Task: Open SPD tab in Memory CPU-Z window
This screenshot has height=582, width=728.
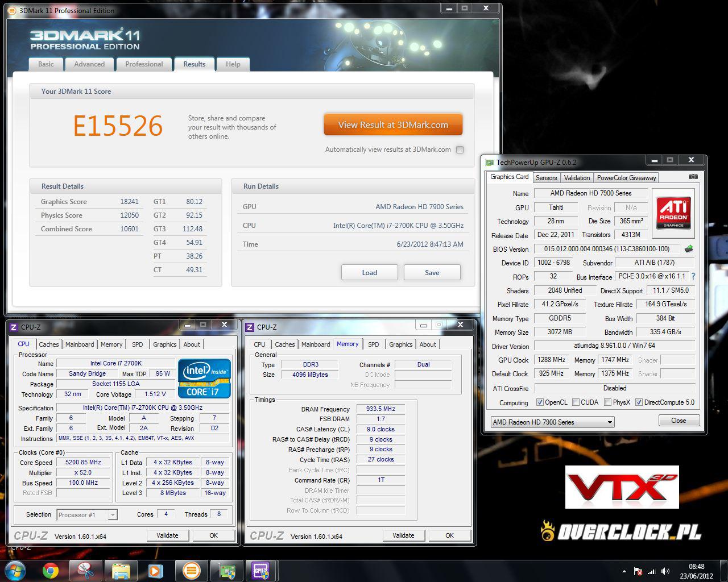Action: click(x=373, y=344)
